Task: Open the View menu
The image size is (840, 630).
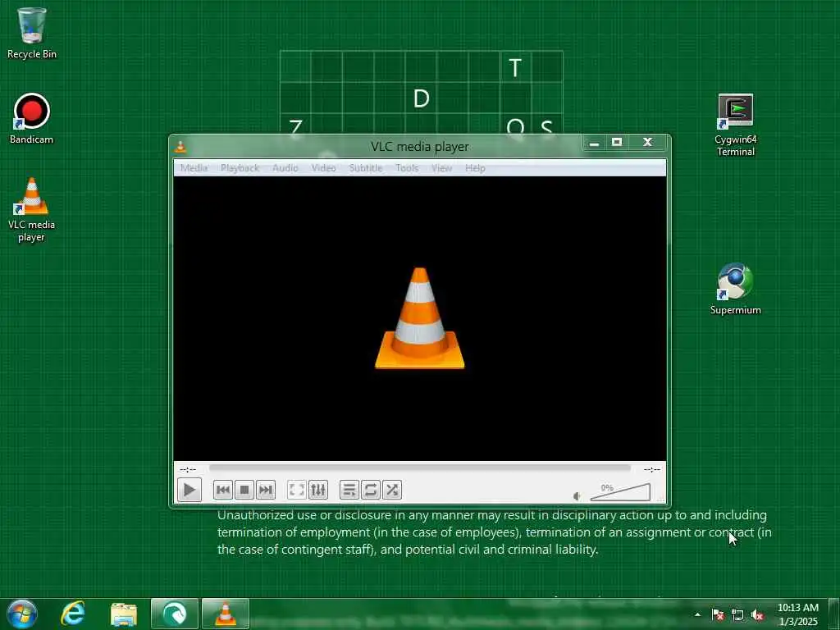Action: pyautogui.click(x=442, y=167)
